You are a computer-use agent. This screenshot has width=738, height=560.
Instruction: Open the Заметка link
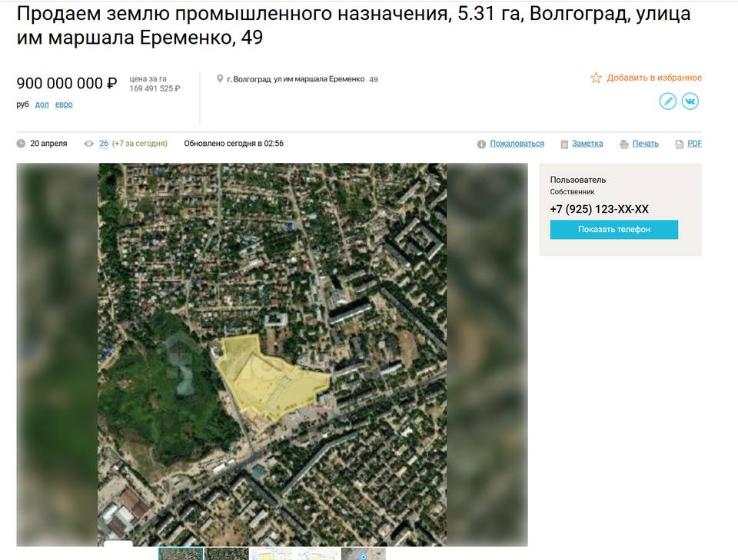pyautogui.click(x=587, y=144)
